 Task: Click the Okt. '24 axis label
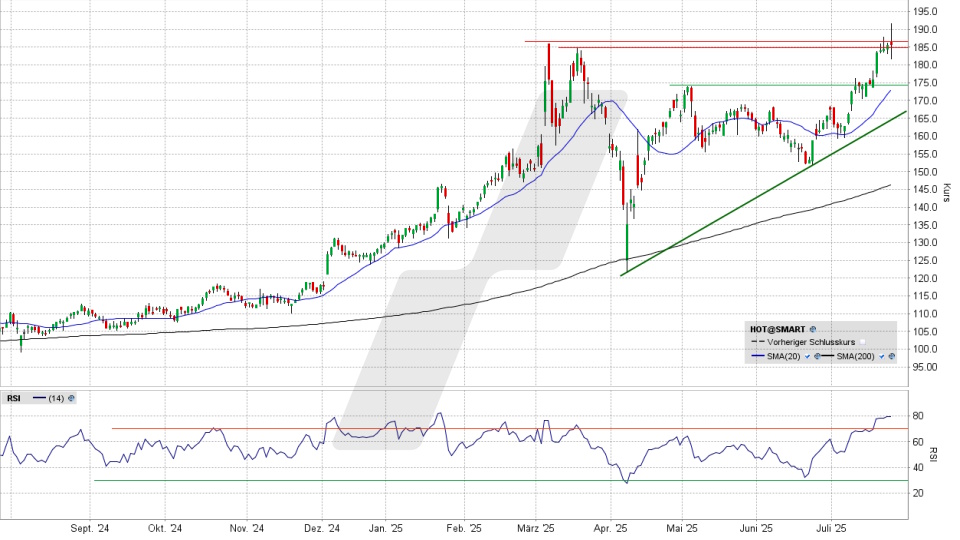pyautogui.click(x=165, y=529)
